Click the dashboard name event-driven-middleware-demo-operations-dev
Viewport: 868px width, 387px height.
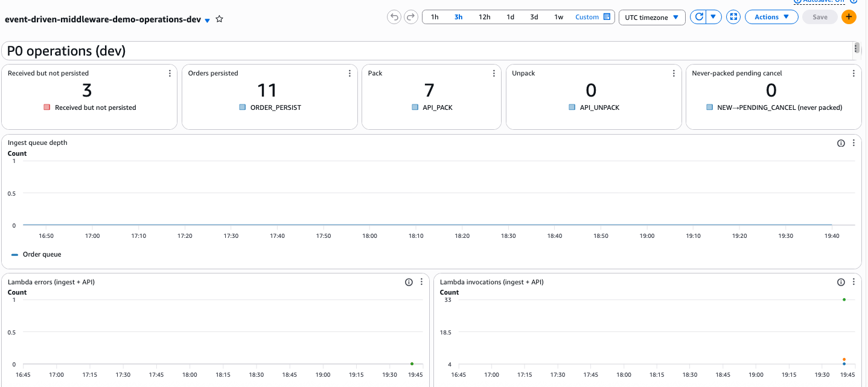(103, 19)
